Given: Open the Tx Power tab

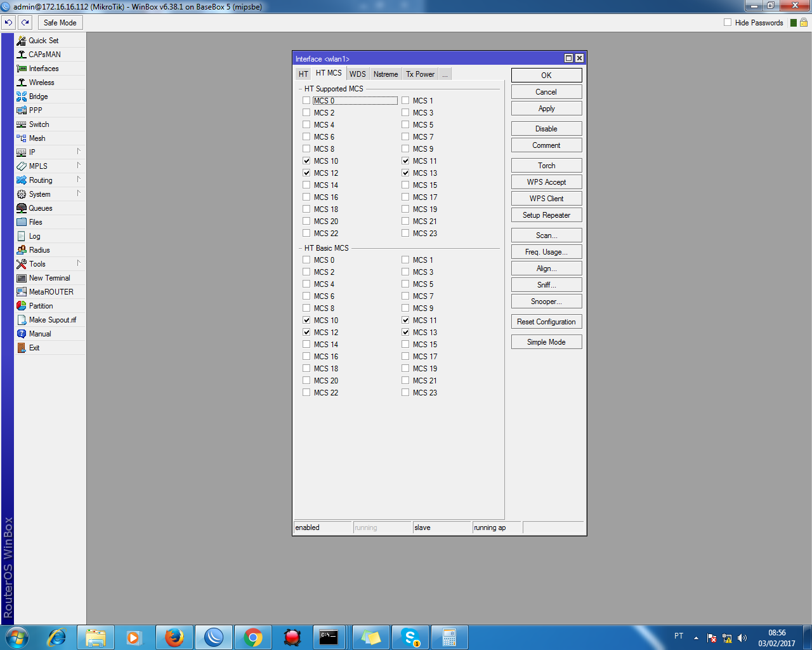Looking at the screenshot, I should 421,74.
